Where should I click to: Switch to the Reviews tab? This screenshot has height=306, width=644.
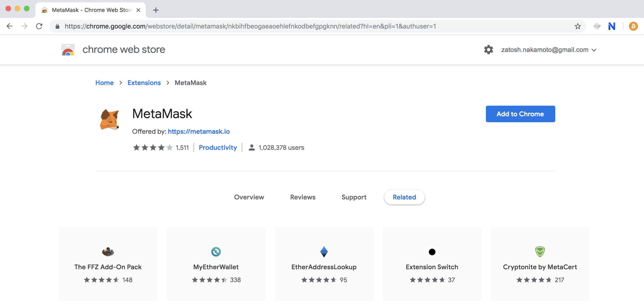pyautogui.click(x=303, y=197)
